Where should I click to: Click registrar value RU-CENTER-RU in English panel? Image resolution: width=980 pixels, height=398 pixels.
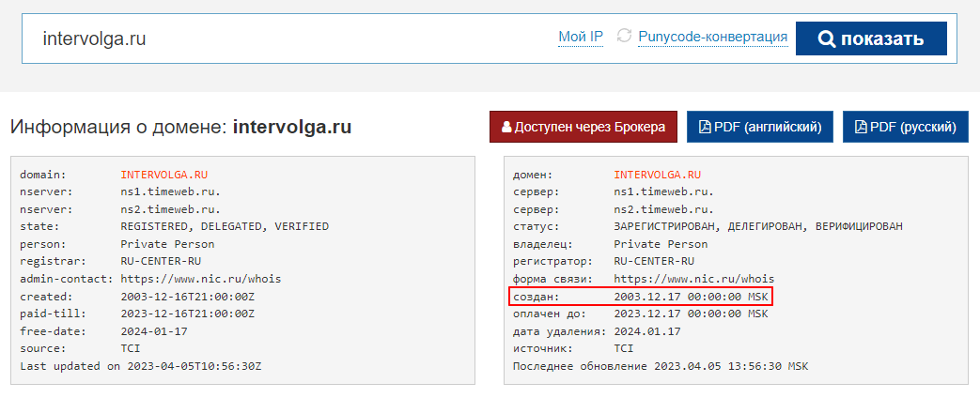161,262
